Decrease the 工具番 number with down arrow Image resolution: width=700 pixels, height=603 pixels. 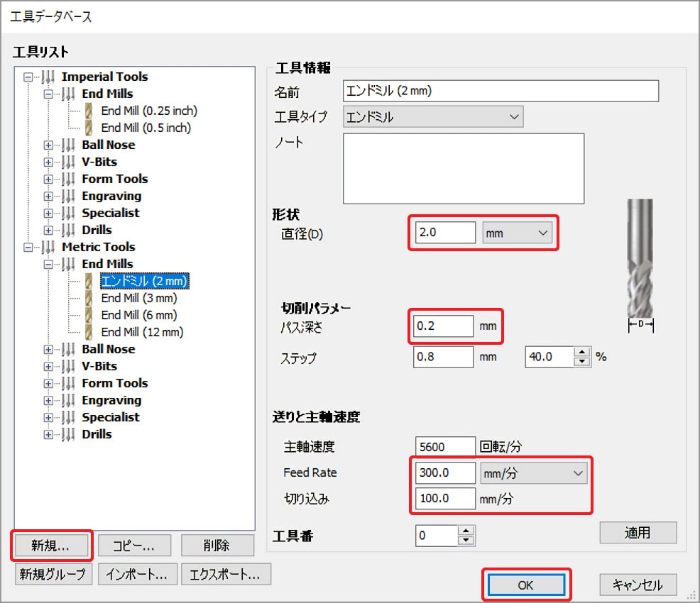(466, 541)
